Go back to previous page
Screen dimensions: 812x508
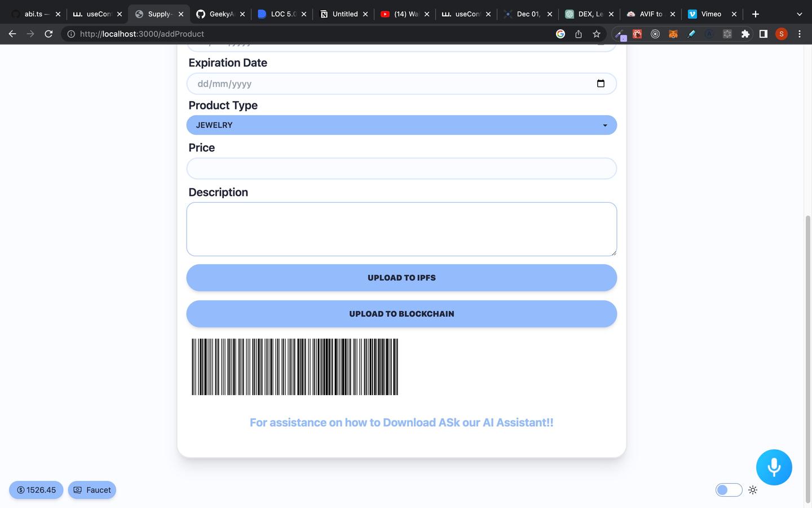[12, 34]
